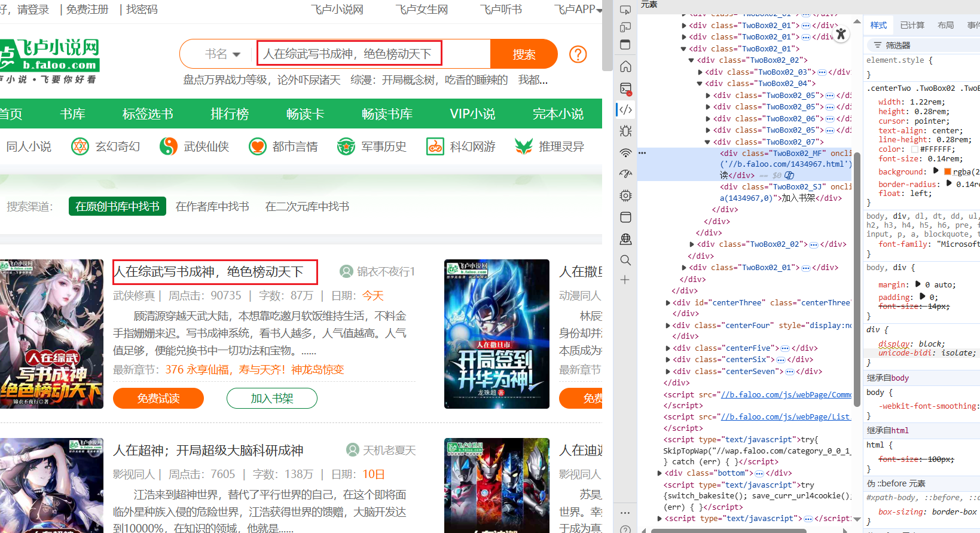This screenshot has height=533, width=980.
Task: Expand the centerSeven div node
Action: tap(668, 372)
